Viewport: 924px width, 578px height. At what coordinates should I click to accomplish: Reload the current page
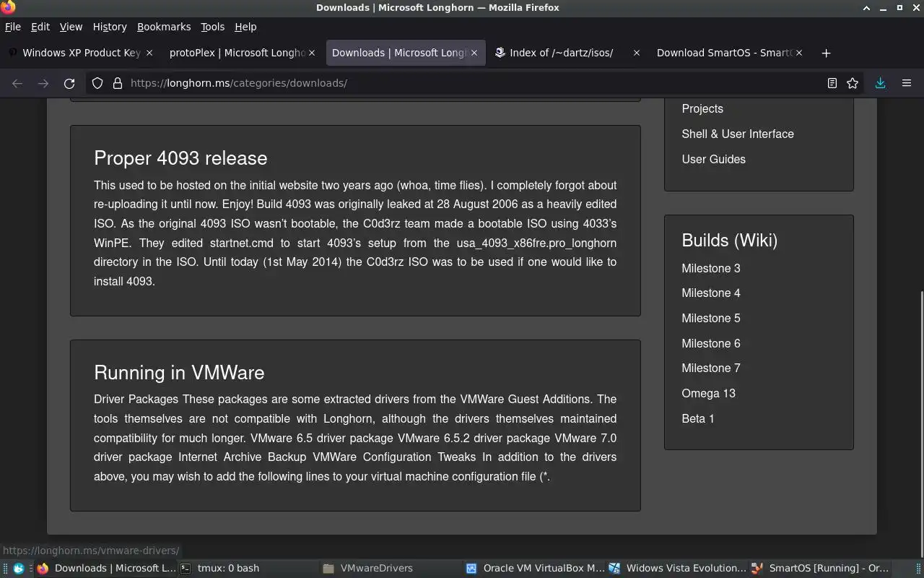point(69,83)
